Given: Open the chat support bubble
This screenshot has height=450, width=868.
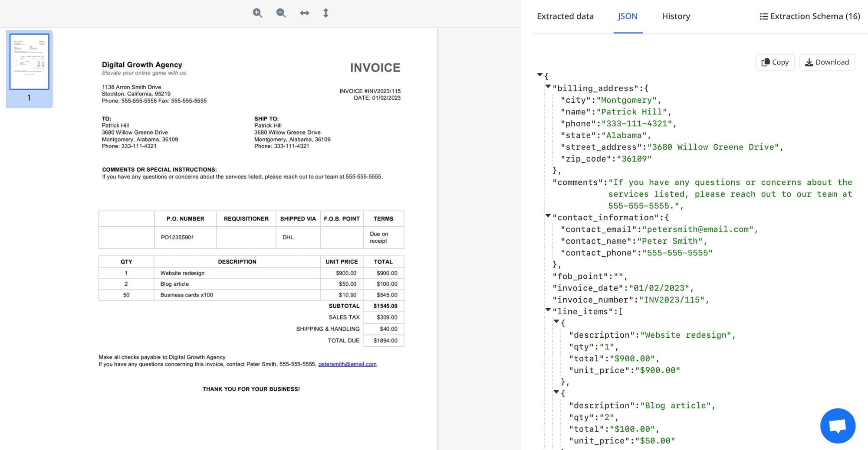Looking at the screenshot, I should point(837,426).
